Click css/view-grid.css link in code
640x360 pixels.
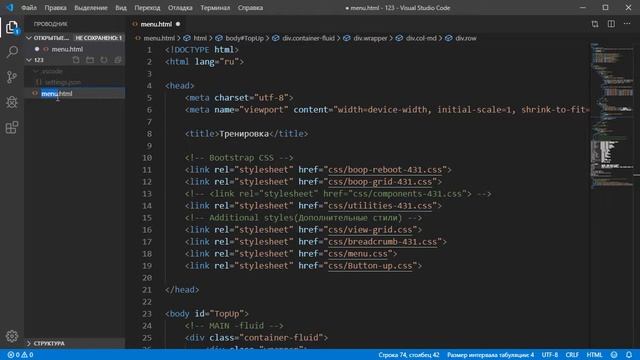tap(370, 230)
